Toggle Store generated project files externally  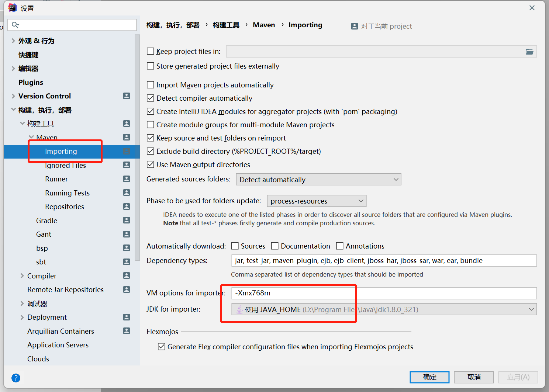coord(151,66)
